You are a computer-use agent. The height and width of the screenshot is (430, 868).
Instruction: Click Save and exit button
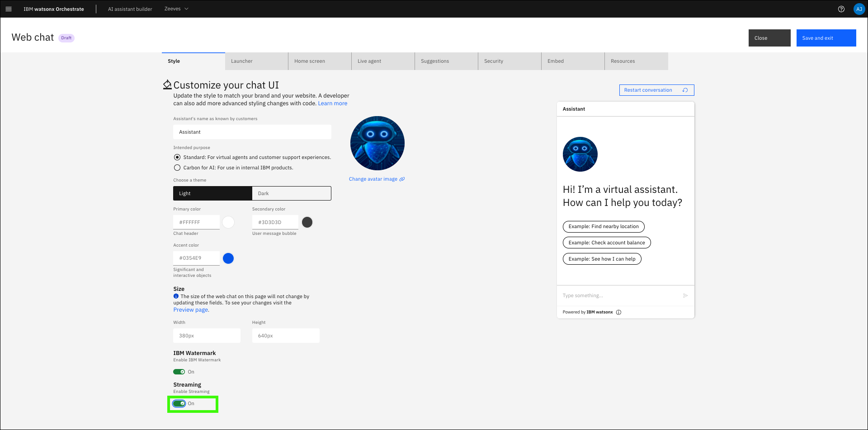tap(826, 38)
